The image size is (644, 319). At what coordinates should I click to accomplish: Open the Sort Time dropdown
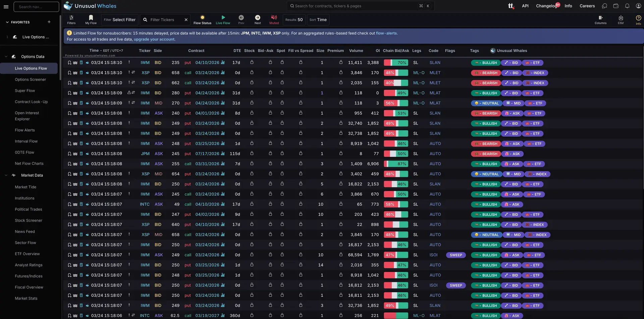click(318, 20)
